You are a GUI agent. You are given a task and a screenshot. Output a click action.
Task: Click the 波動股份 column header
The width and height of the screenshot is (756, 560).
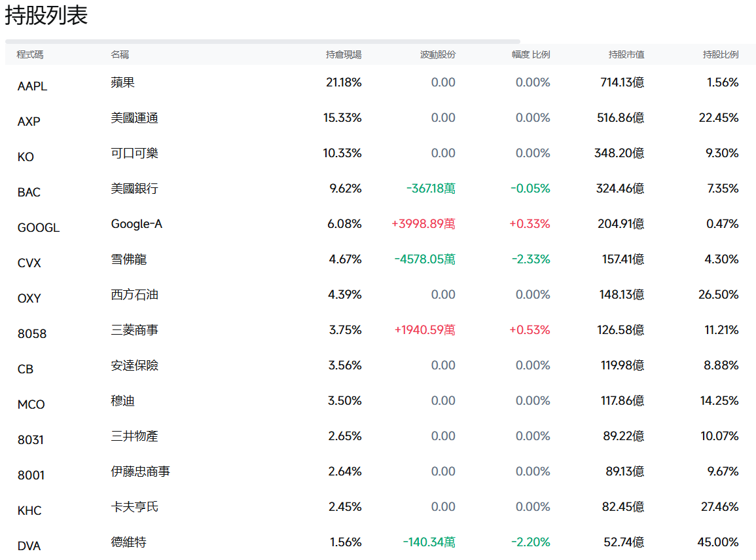[437, 54]
